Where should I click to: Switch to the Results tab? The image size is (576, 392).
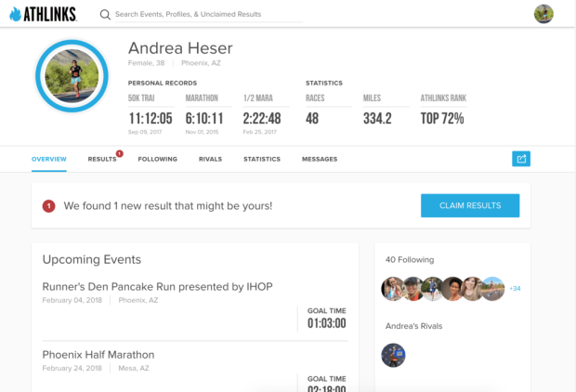click(x=102, y=160)
